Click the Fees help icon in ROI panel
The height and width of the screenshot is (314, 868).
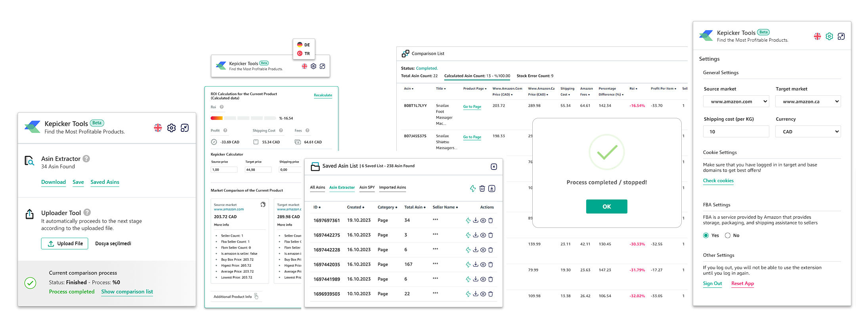pyautogui.click(x=307, y=130)
